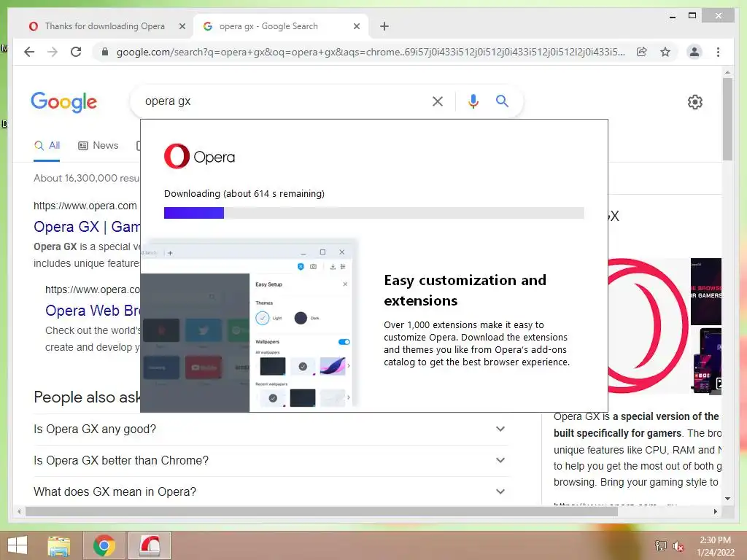Expand What does GX mean in Opera?
The image size is (747, 560).
click(x=270, y=491)
